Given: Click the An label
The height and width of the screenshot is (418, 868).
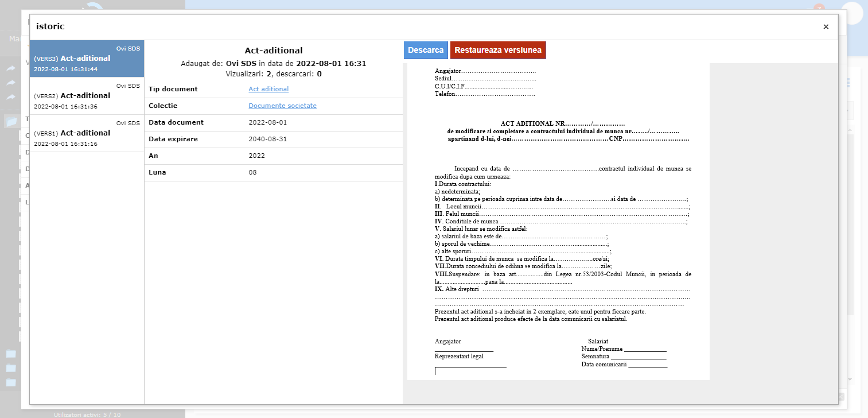Looking at the screenshot, I should [x=154, y=156].
